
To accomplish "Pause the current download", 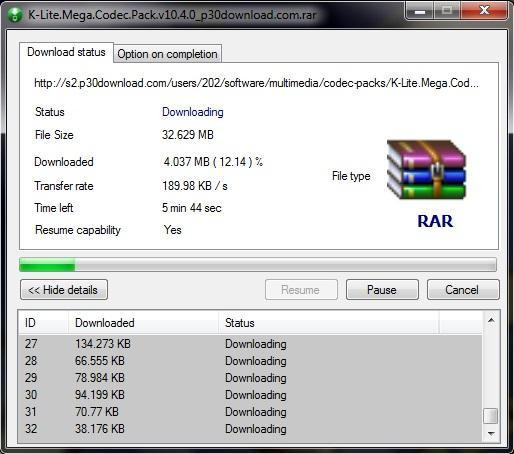I will (x=382, y=290).
